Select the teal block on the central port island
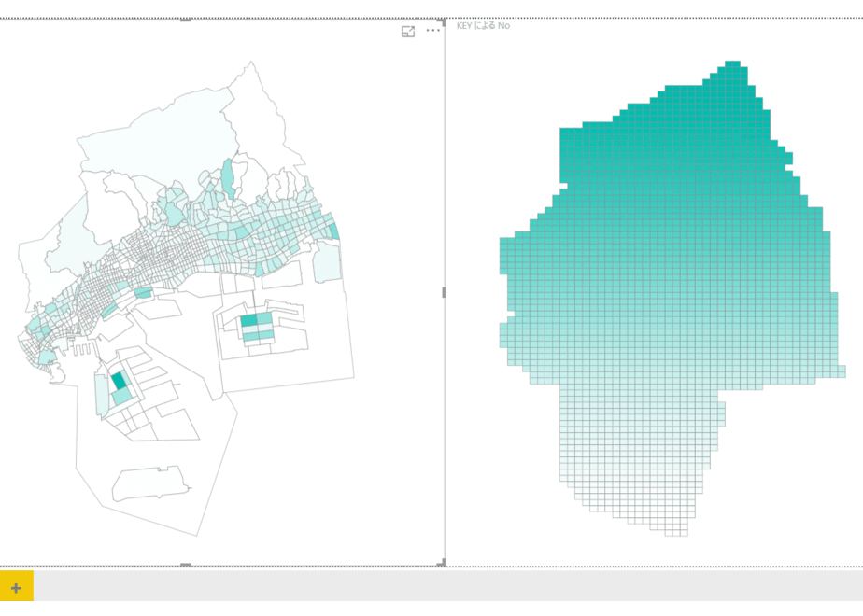Image resolution: width=863 pixels, height=616 pixels. click(x=248, y=320)
